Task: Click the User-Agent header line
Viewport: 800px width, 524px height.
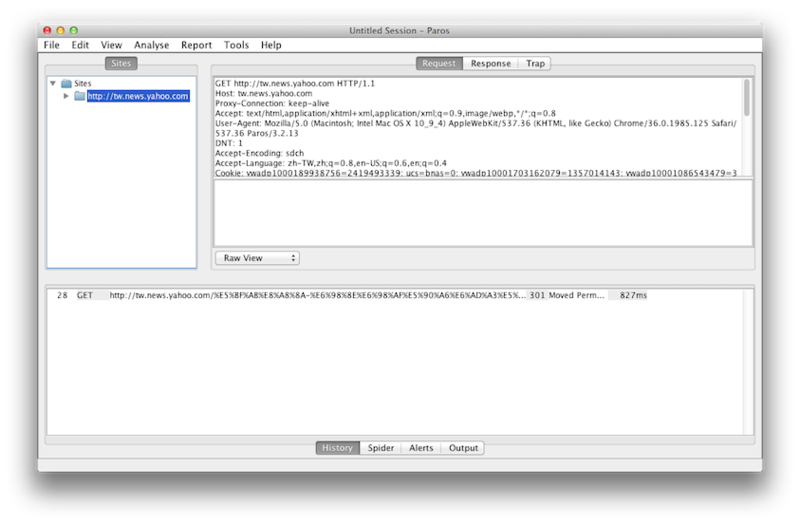Action: coord(476,128)
